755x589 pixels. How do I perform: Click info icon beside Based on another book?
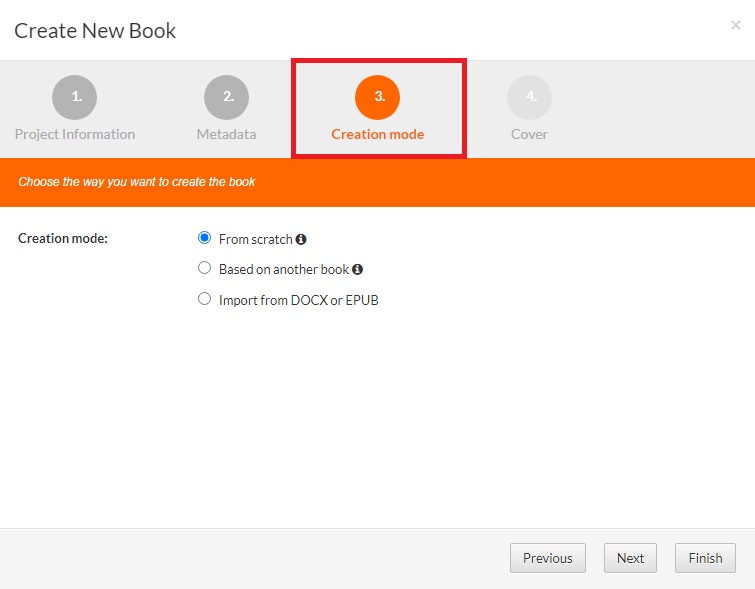[358, 270]
